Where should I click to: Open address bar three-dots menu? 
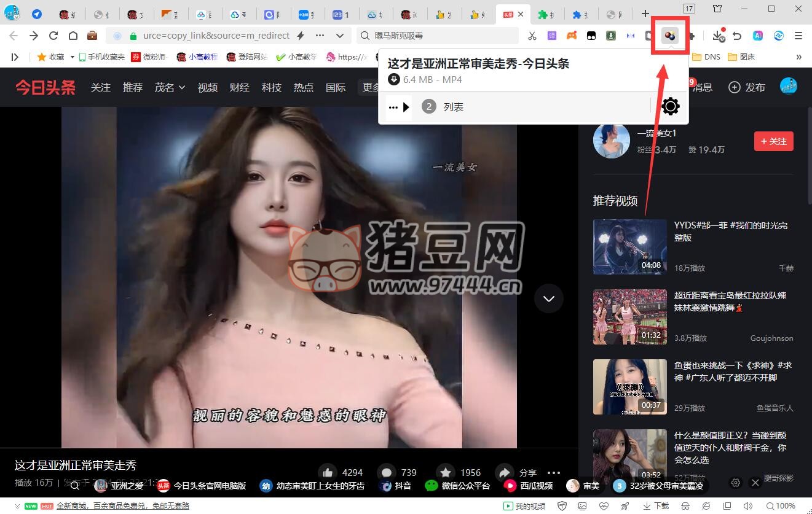click(320, 36)
